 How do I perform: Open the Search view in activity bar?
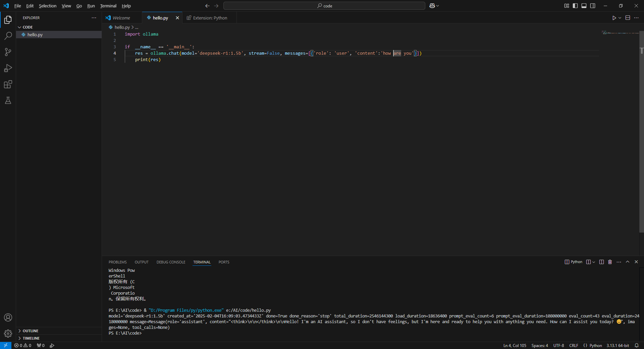8,36
